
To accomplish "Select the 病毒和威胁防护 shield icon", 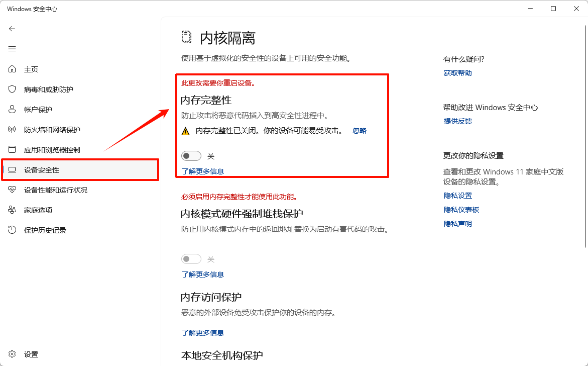I will coord(11,89).
